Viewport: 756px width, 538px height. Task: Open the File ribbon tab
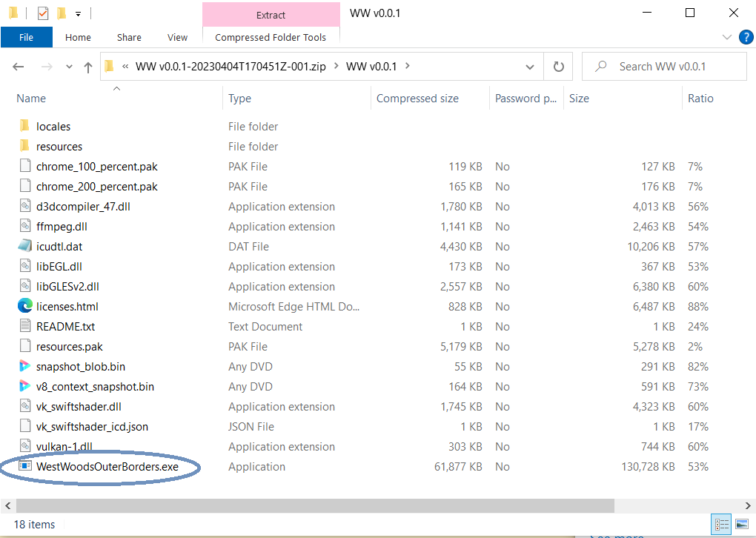27,37
